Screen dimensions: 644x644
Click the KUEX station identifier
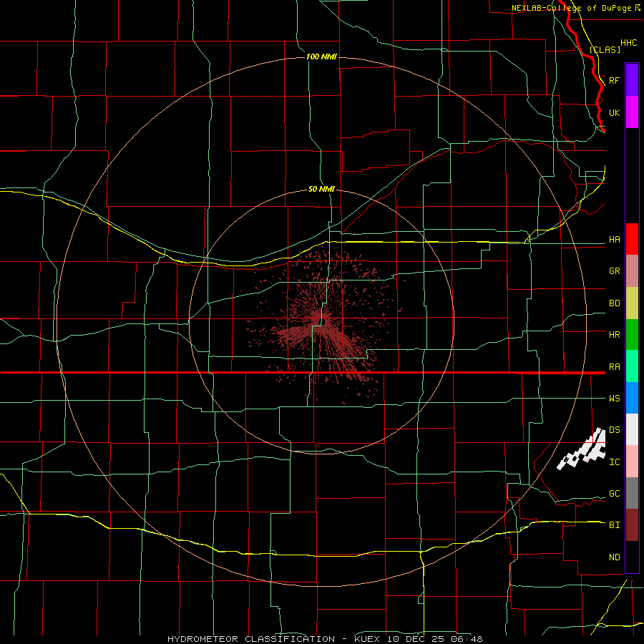point(368,639)
